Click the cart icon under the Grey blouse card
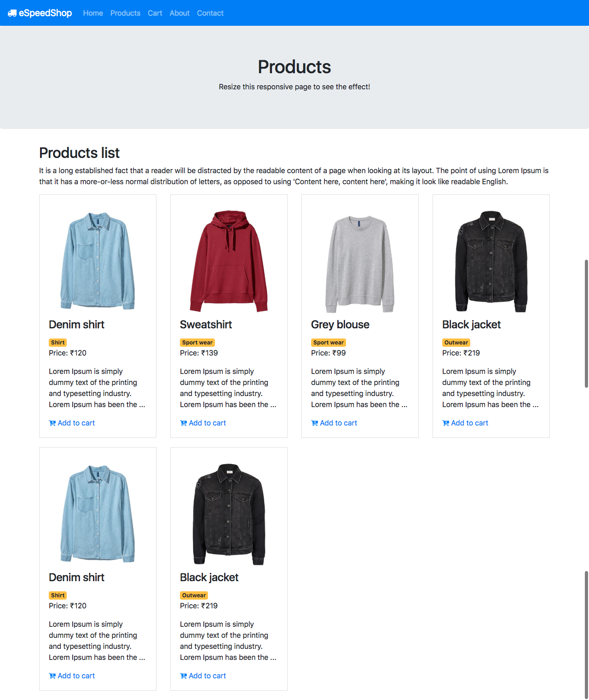This screenshot has width=589, height=700. [x=314, y=423]
